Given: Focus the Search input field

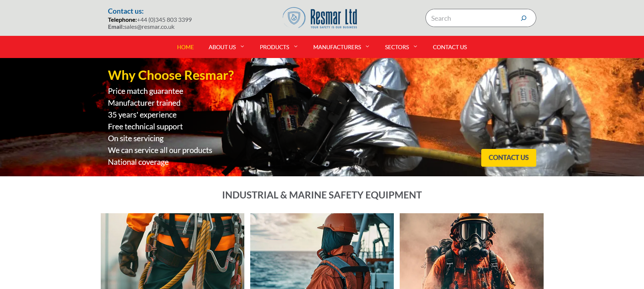Looking at the screenshot, I should coord(472,18).
